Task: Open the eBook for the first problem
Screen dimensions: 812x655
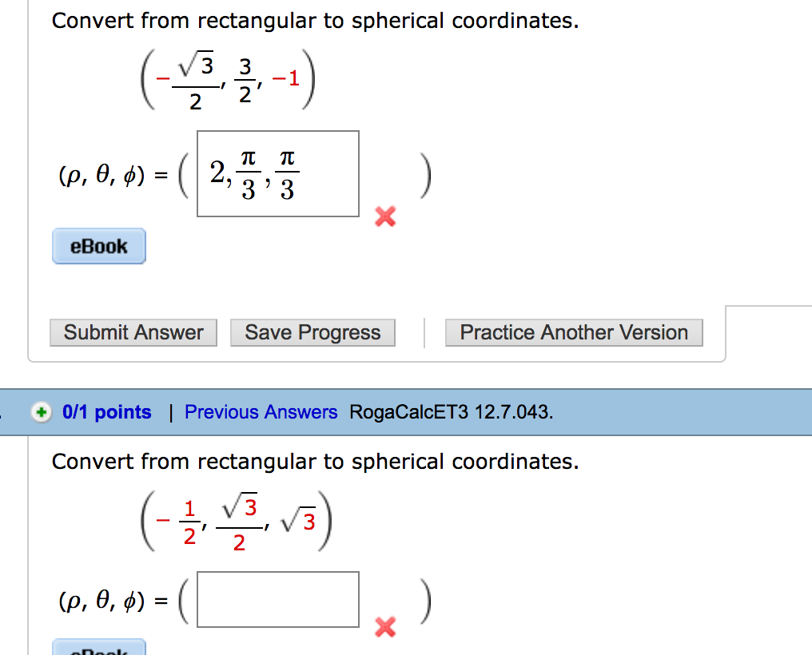Action: pyautogui.click(x=98, y=246)
